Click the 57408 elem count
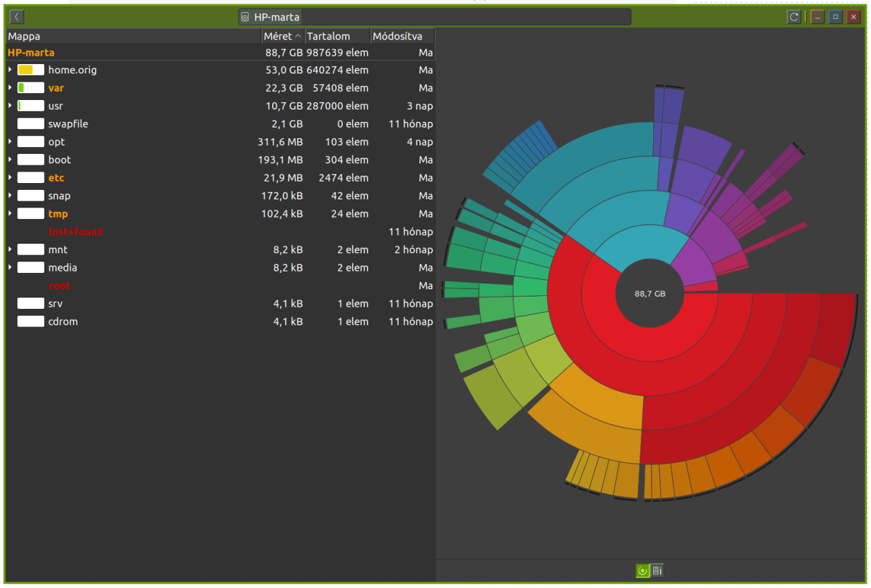Image resolution: width=871 pixels, height=588 pixels. coord(341,88)
